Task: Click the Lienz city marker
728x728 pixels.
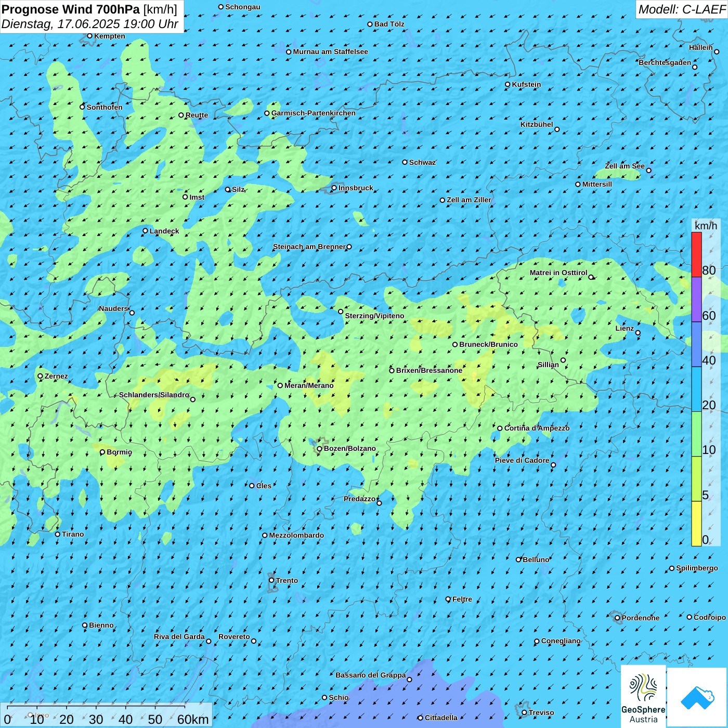Action: click(x=638, y=333)
